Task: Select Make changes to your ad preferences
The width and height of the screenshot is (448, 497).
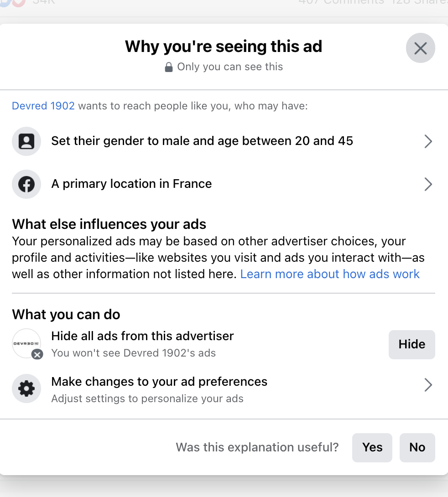Action: [159, 382]
